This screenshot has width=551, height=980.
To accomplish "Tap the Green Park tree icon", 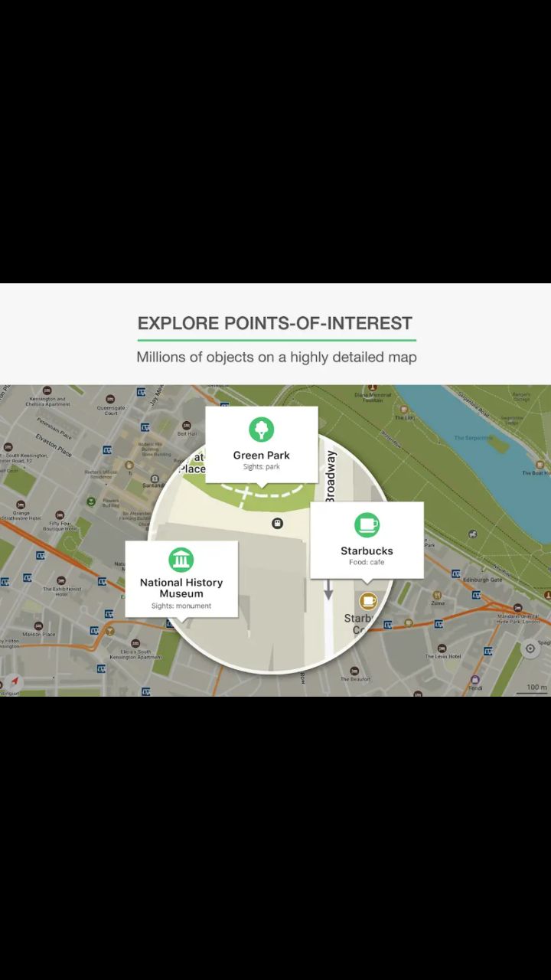I will (261, 429).
